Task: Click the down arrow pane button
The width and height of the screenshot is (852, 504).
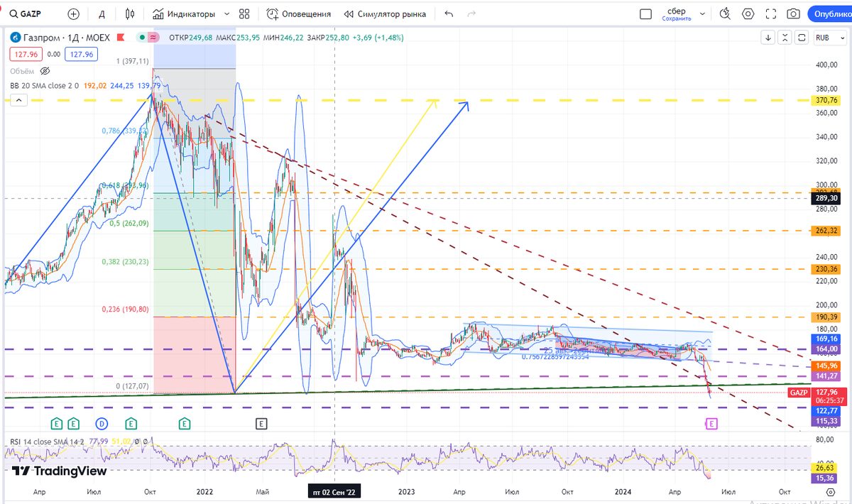Action: point(768,38)
